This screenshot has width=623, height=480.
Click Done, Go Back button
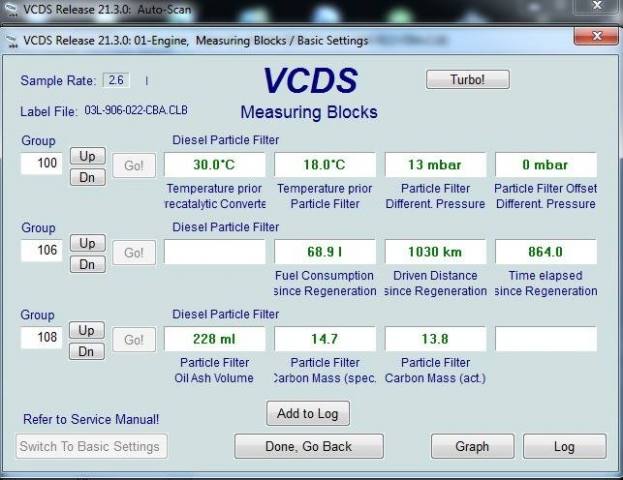(308, 446)
